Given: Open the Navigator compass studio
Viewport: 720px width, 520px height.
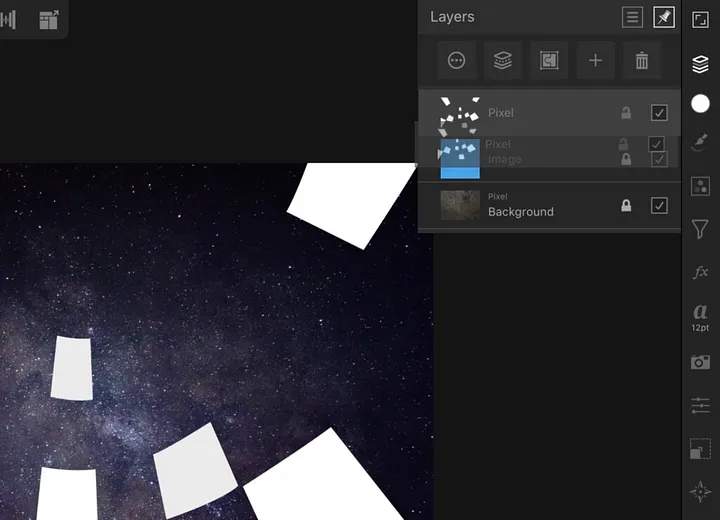Looking at the screenshot, I should pyautogui.click(x=700, y=492).
